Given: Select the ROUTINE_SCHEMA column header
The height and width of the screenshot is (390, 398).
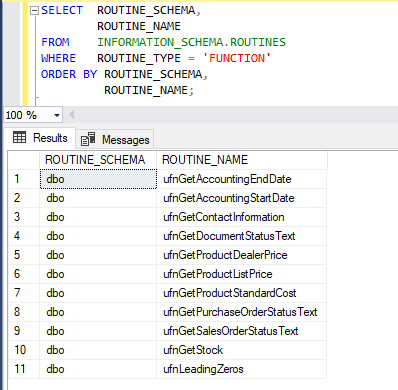Looking at the screenshot, I should pyautogui.click(x=98, y=160).
